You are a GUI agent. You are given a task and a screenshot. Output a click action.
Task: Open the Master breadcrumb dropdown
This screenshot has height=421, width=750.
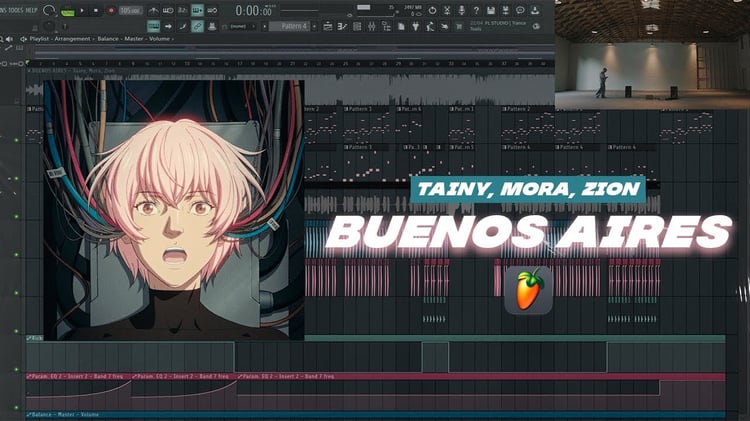tap(134, 39)
